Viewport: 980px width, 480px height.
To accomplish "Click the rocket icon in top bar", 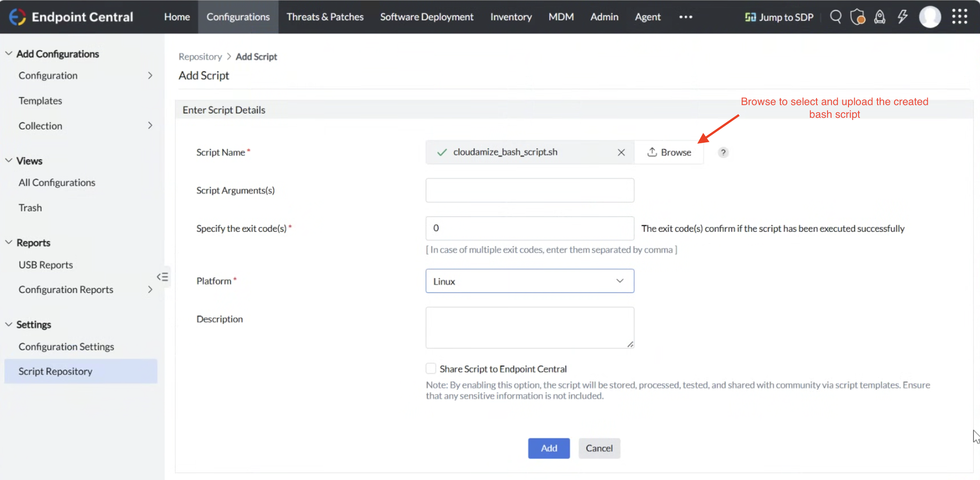I will [879, 17].
